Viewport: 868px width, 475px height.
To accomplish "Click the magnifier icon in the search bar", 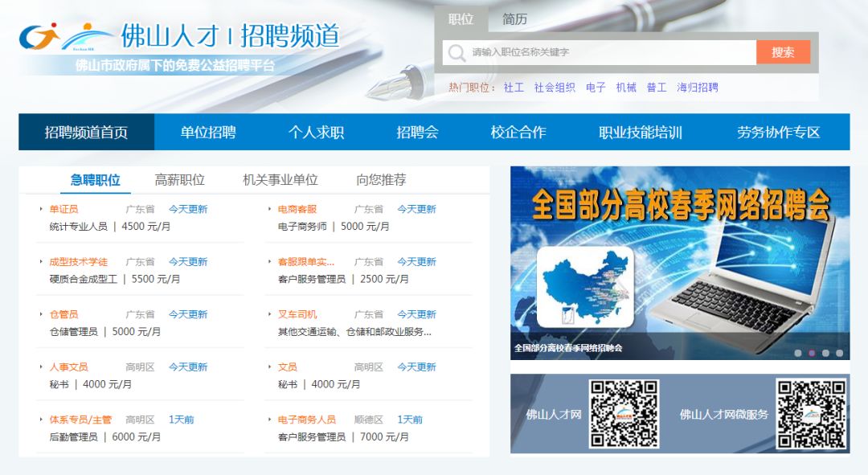I will [x=457, y=53].
